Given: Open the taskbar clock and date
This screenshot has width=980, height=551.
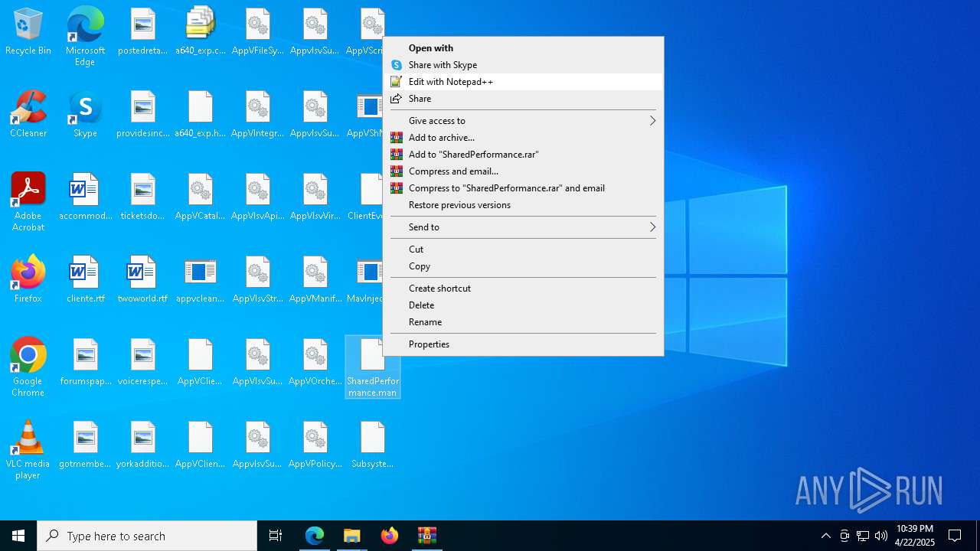Looking at the screenshot, I should (914, 536).
